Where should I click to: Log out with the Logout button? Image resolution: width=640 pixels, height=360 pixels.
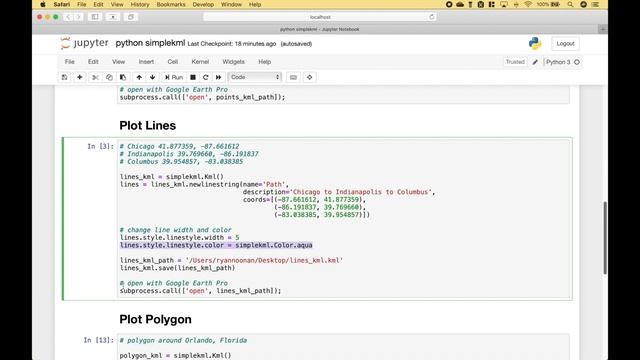pyautogui.click(x=565, y=44)
